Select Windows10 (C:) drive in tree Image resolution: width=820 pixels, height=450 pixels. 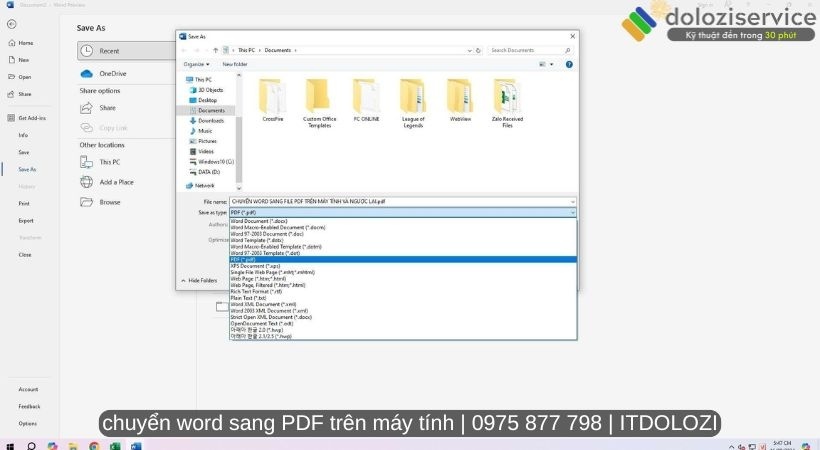pyautogui.click(x=212, y=162)
